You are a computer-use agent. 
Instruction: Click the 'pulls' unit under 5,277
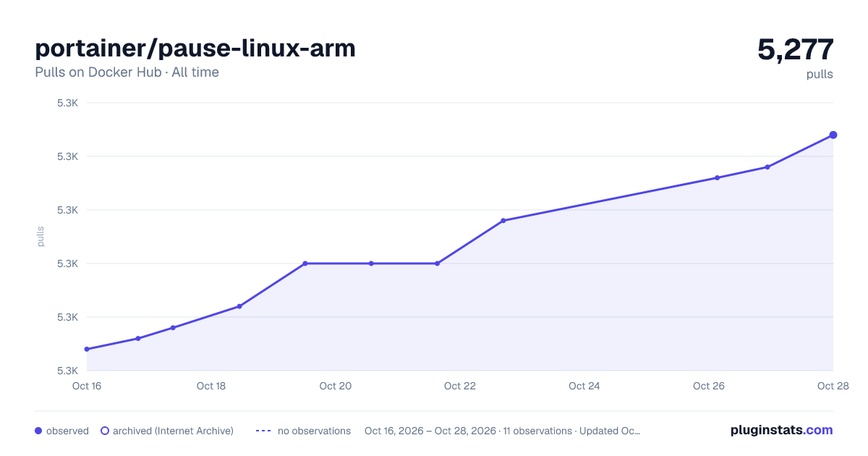click(x=820, y=75)
